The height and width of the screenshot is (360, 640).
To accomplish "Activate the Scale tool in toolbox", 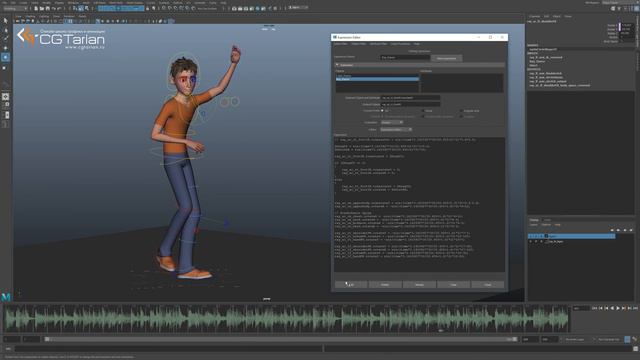I will click(x=5, y=67).
